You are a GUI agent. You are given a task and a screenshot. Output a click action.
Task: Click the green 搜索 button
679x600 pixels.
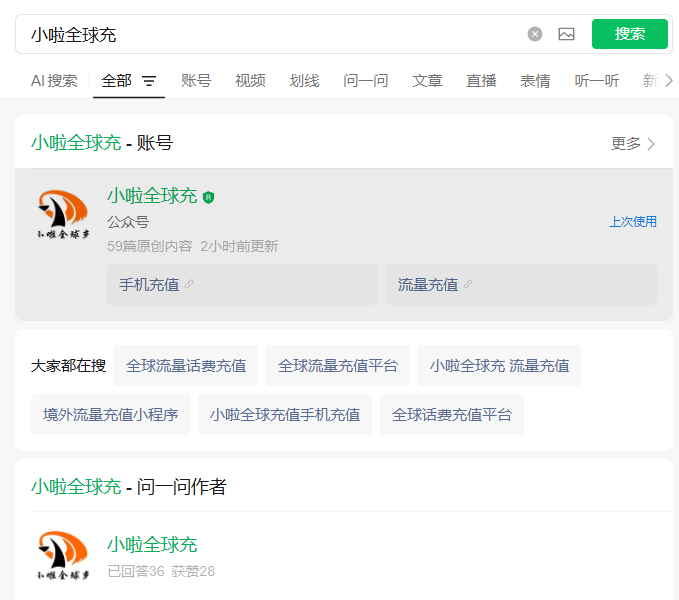tap(629, 34)
